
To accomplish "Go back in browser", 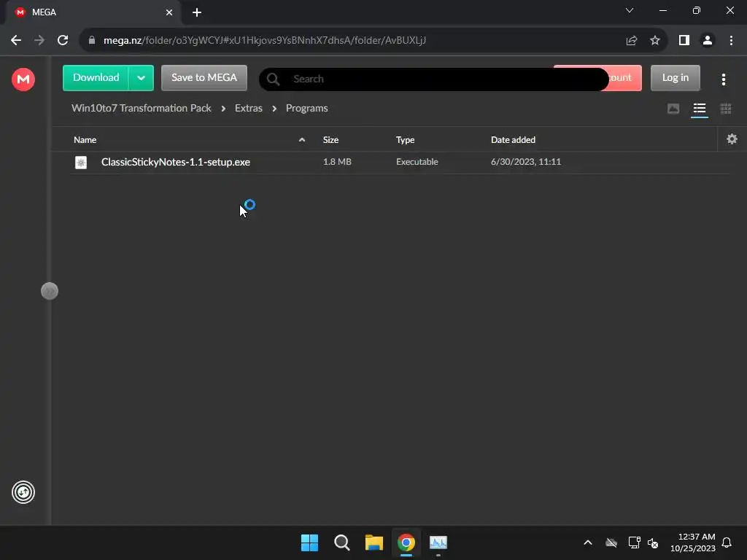I will coord(16,40).
